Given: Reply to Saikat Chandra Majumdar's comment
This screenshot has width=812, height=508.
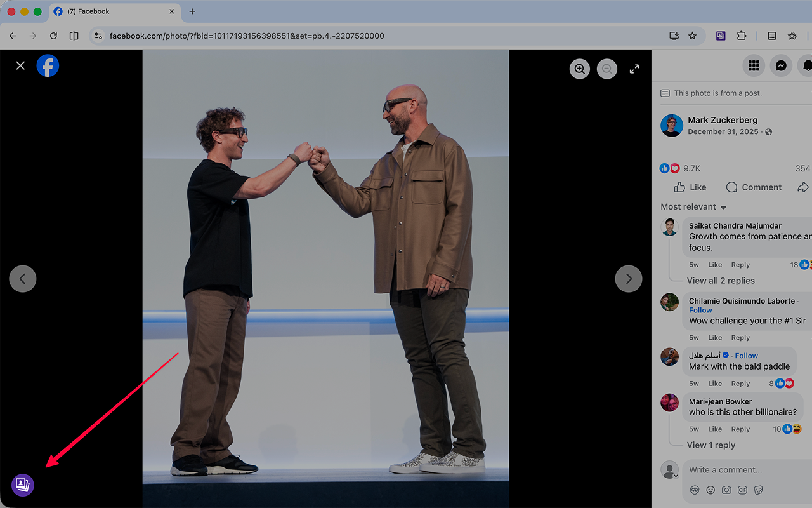Looking at the screenshot, I should tap(740, 265).
